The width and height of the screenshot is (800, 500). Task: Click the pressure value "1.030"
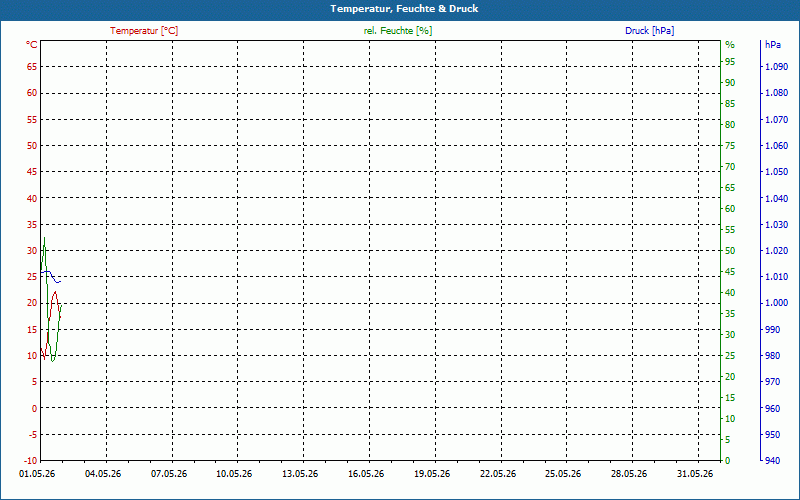(777, 224)
